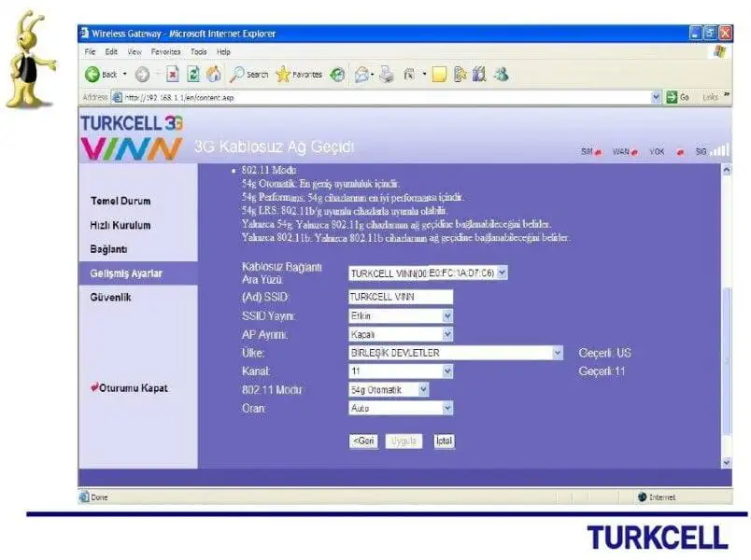Click the Back navigation button

(101, 74)
